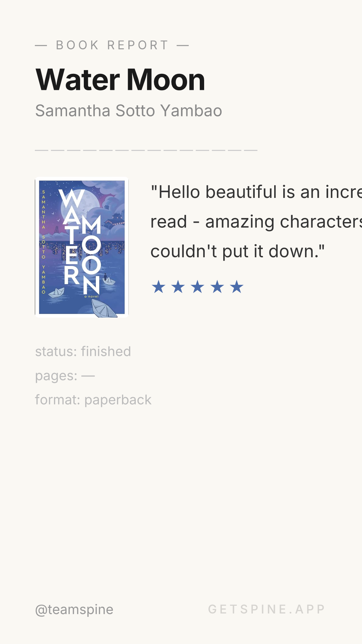This screenshot has width=362, height=644.
Task: Click the BOOK REPORT header label
Action: pos(112,45)
